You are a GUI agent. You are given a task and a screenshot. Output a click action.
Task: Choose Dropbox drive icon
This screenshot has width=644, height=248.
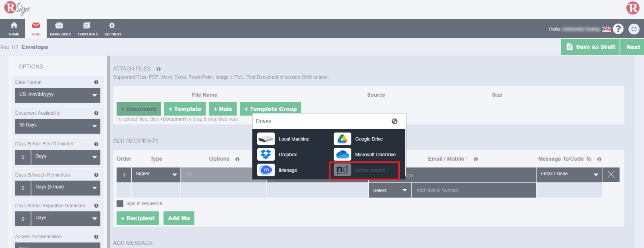266,155
